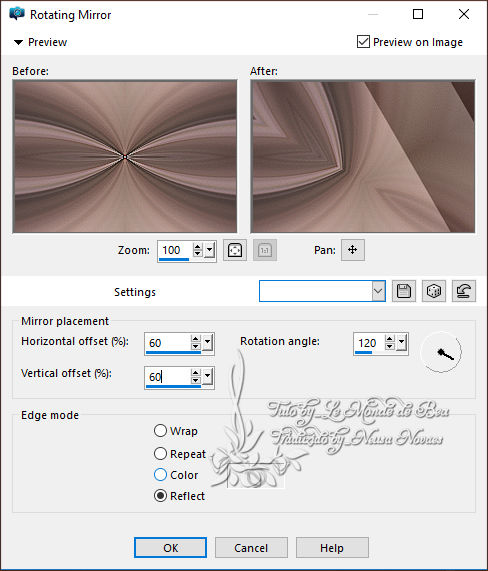The height and width of the screenshot is (571, 488).
Task: Open the Rotation angle slider dropdown arrow
Action: [401, 342]
